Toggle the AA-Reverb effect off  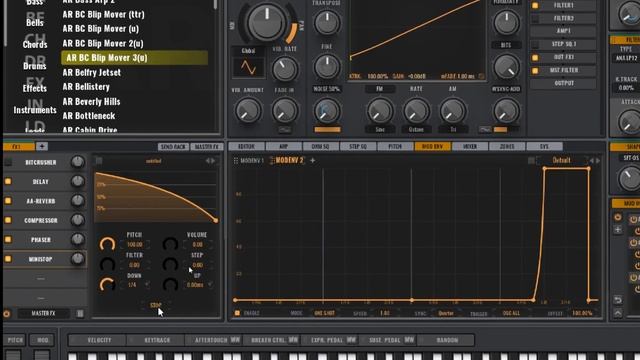click(8, 201)
